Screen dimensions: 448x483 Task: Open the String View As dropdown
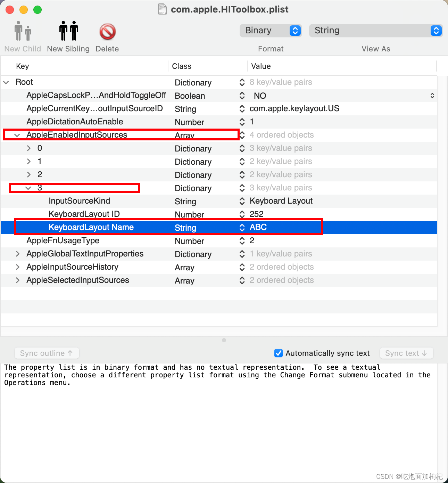point(376,31)
